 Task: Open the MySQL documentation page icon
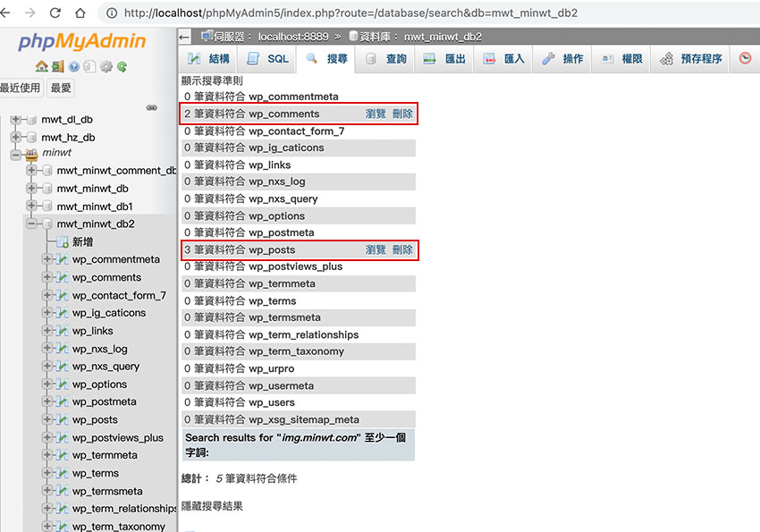pyautogui.click(x=89, y=66)
